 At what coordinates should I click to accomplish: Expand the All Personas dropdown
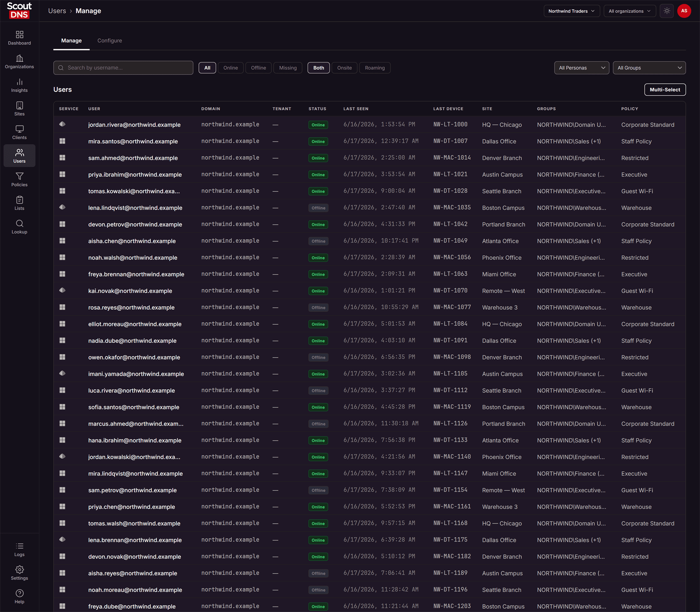582,68
